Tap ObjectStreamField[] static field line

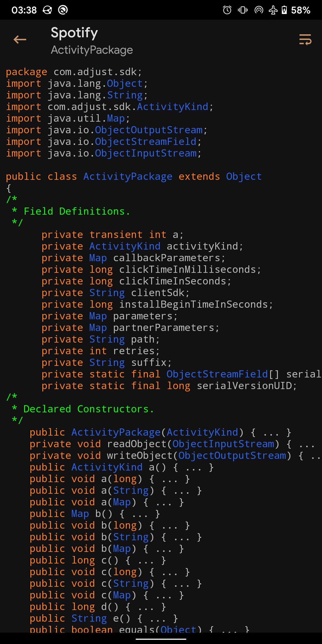182,374
